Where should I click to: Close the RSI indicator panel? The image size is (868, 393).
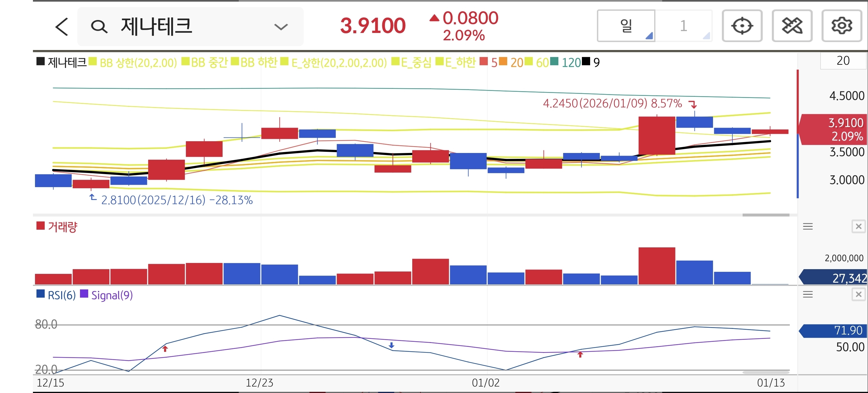[x=858, y=294]
